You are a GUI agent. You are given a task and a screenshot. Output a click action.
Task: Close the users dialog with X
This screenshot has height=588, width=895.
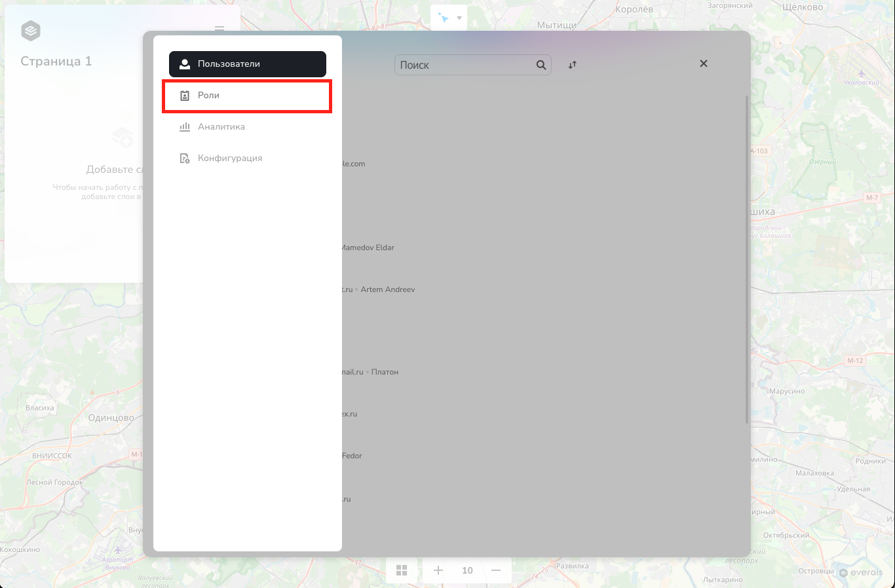point(704,64)
